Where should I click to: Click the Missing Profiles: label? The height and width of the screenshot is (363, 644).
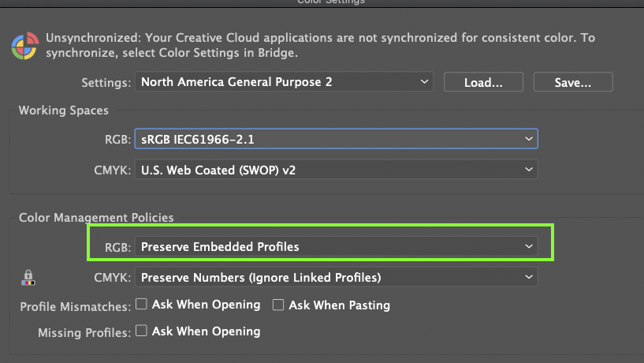coord(84,333)
